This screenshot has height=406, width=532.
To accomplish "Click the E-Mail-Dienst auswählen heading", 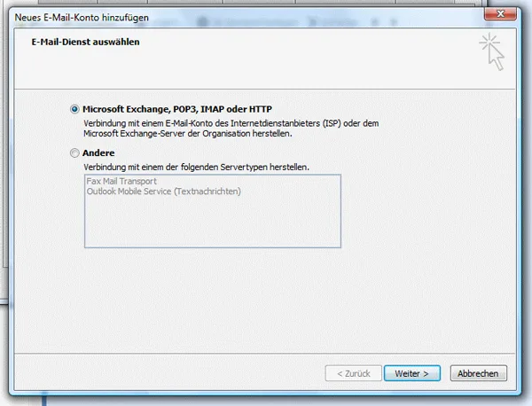I will [85, 42].
